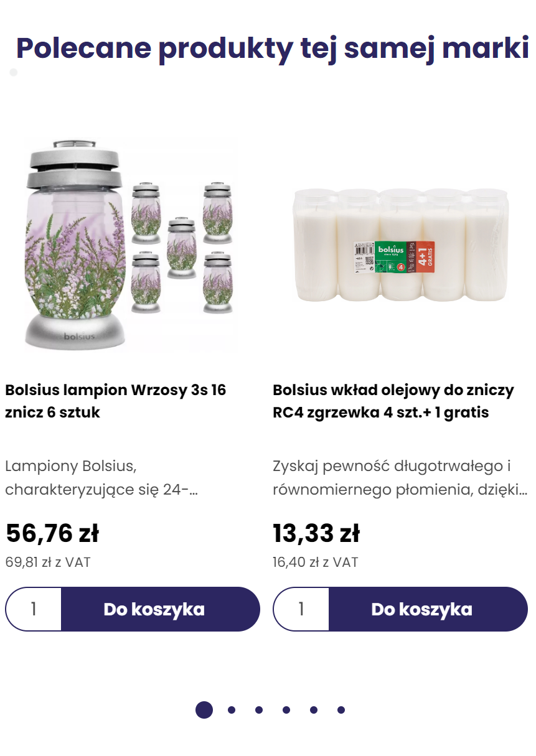Go to the third carousel slide dot

point(259,710)
